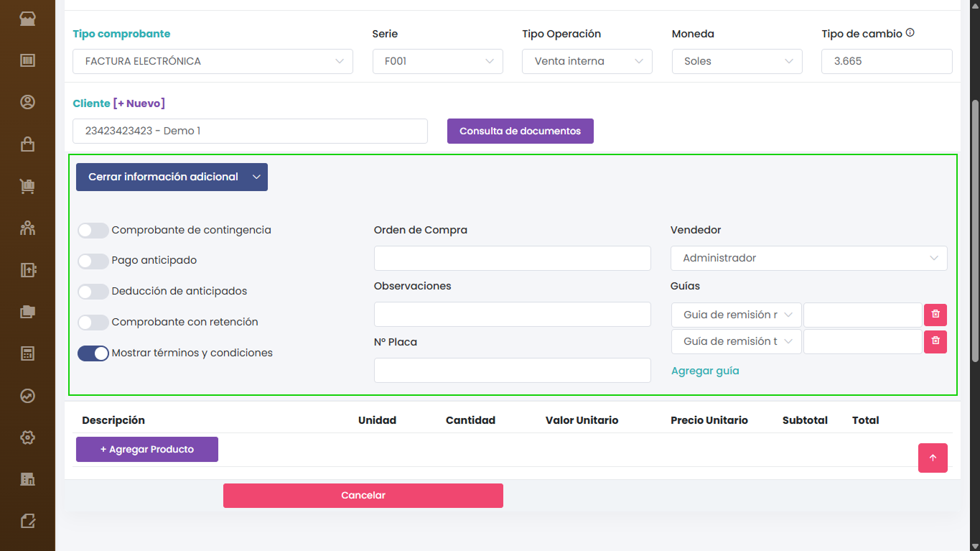The image size is (980, 551).
Task: Enable Comprobante con retención switch
Action: point(93,323)
